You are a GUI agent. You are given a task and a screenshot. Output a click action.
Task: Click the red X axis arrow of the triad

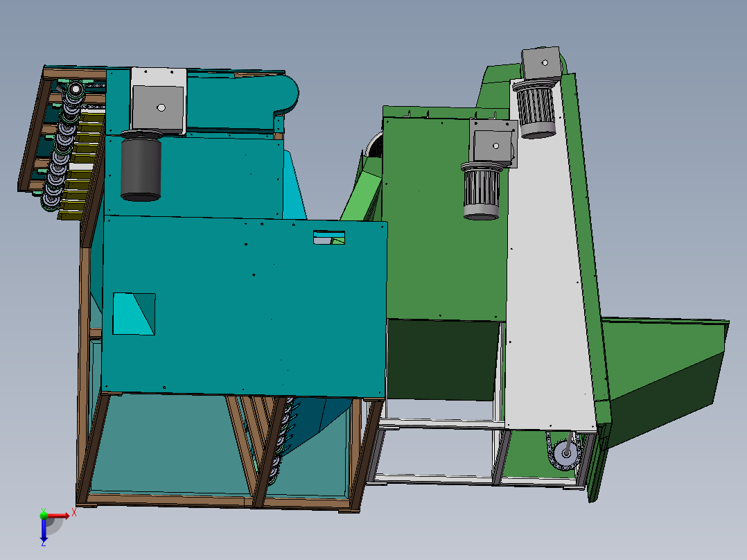59,516
